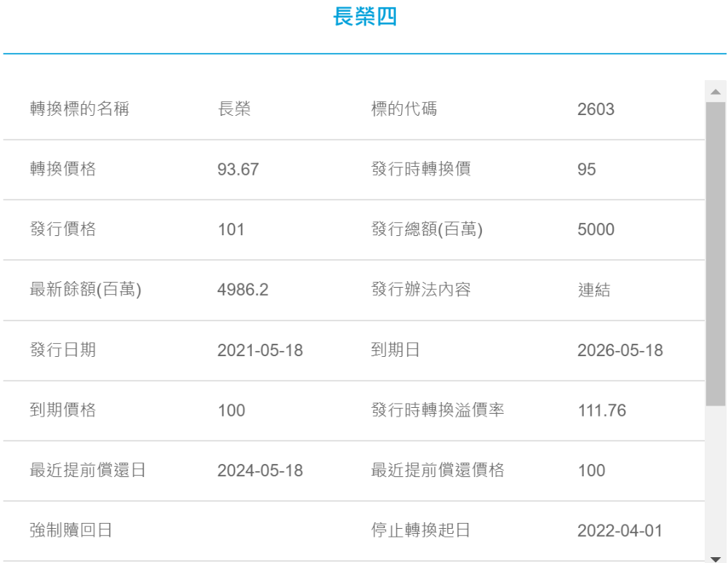The image size is (728, 563).
Task: Select the 到期日 label
Action: pos(395,350)
